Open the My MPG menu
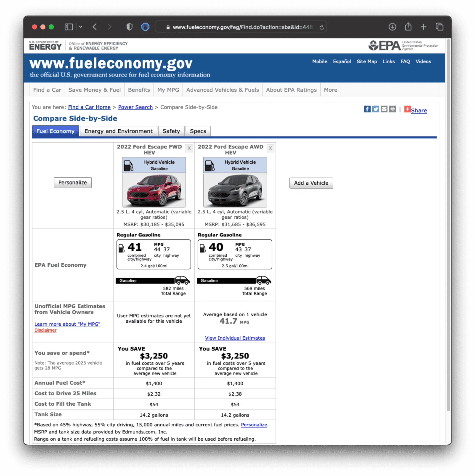Viewport: 475px width, 476px height. click(x=168, y=90)
